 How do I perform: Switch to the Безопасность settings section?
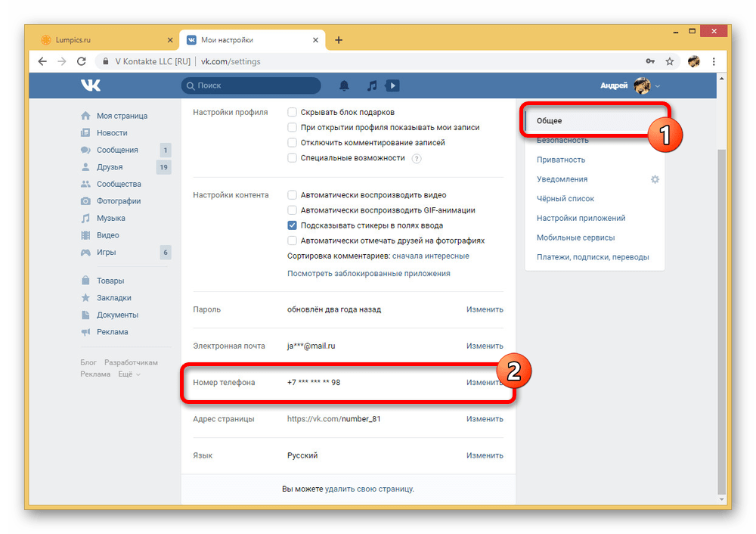pyautogui.click(x=562, y=141)
